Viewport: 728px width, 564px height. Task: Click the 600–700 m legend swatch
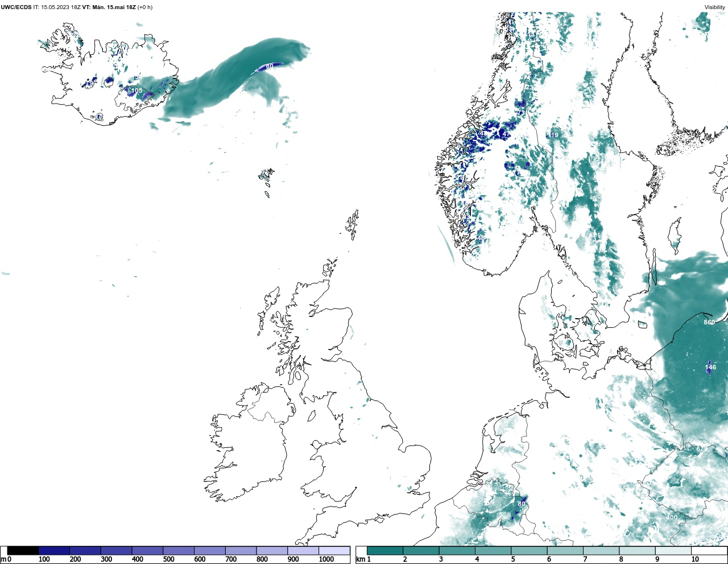(210, 550)
